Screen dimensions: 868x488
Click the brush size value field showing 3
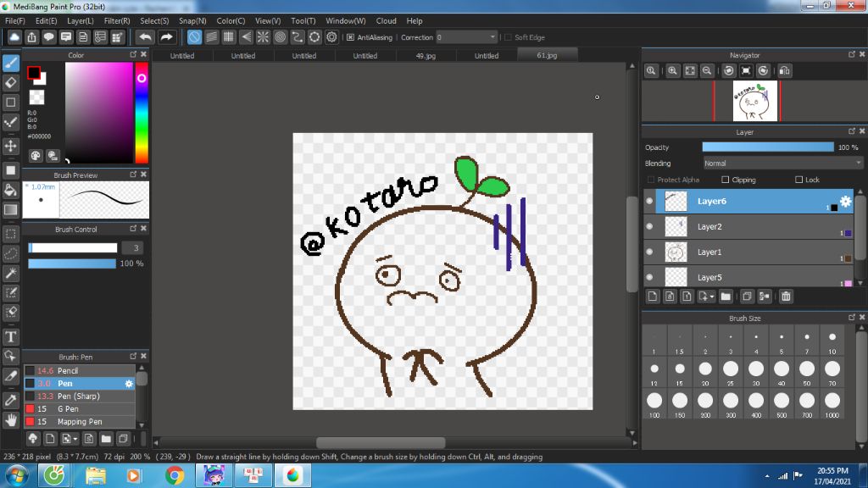(x=133, y=248)
